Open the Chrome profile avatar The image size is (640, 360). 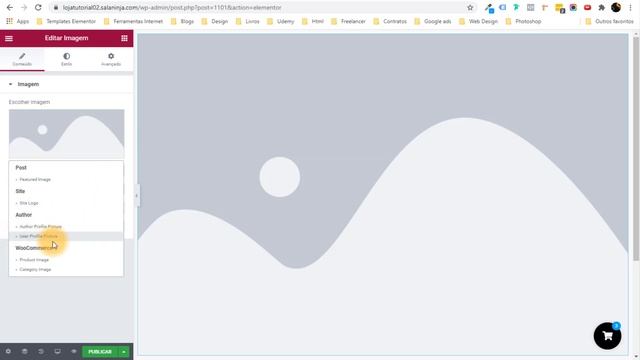(x=616, y=7)
